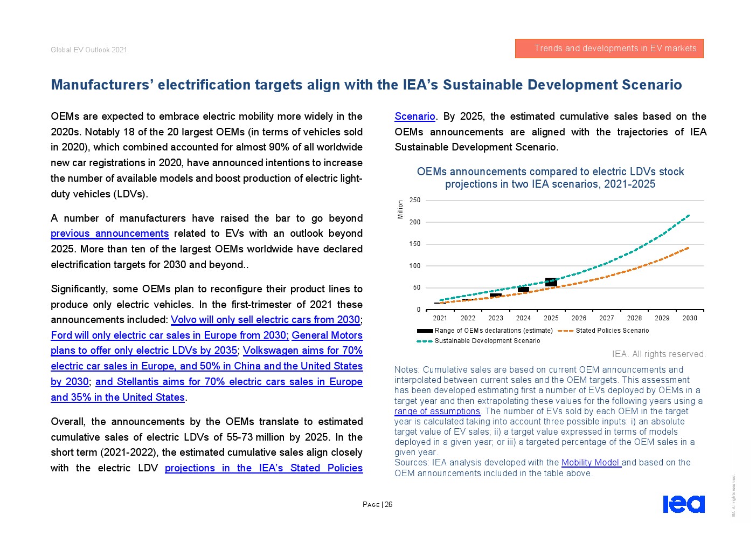Click the "Global EV Outlook 2021" header text
This screenshot has height=535, width=756.
click(x=89, y=50)
